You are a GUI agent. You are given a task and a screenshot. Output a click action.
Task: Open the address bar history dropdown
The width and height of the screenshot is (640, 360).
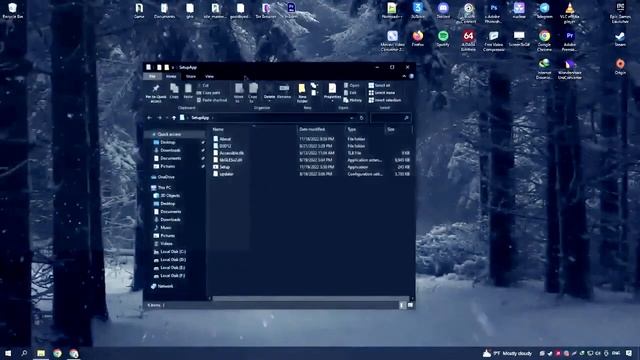click(x=352, y=118)
